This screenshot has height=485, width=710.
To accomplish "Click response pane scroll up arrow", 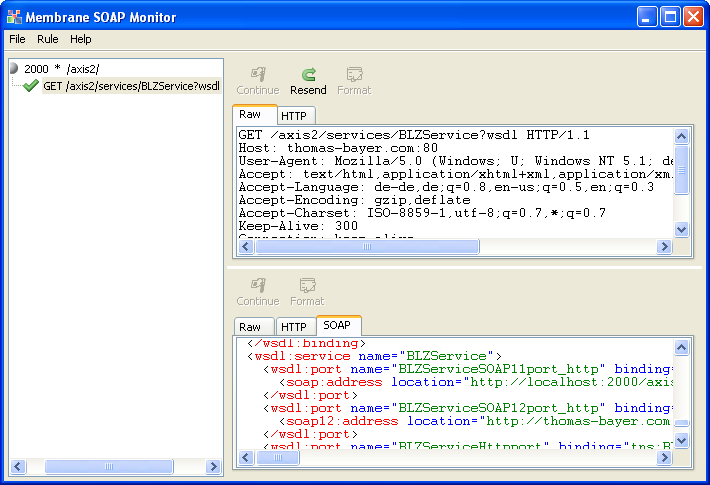I will click(x=681, y=347).
